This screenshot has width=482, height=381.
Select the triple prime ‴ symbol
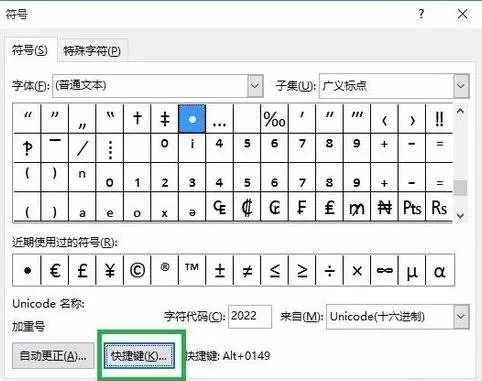357,119
